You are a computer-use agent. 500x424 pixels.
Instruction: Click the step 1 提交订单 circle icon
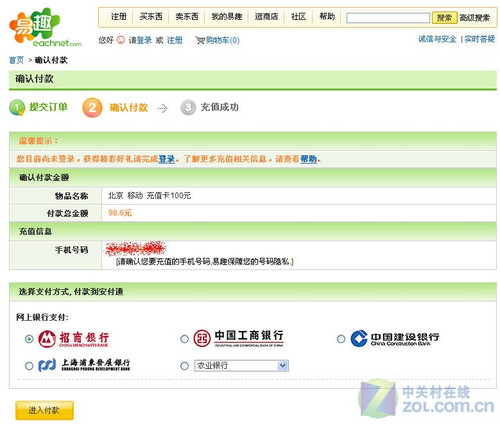coord(17,108)
